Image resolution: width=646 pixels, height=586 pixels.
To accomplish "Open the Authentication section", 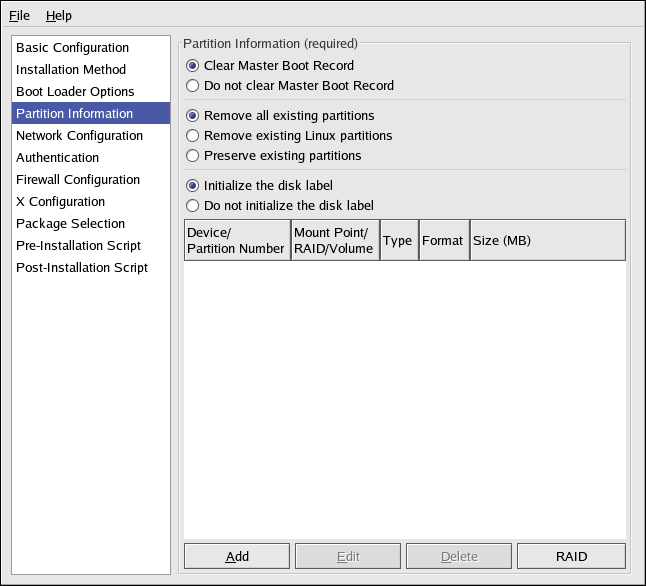I will pos(57,157).
